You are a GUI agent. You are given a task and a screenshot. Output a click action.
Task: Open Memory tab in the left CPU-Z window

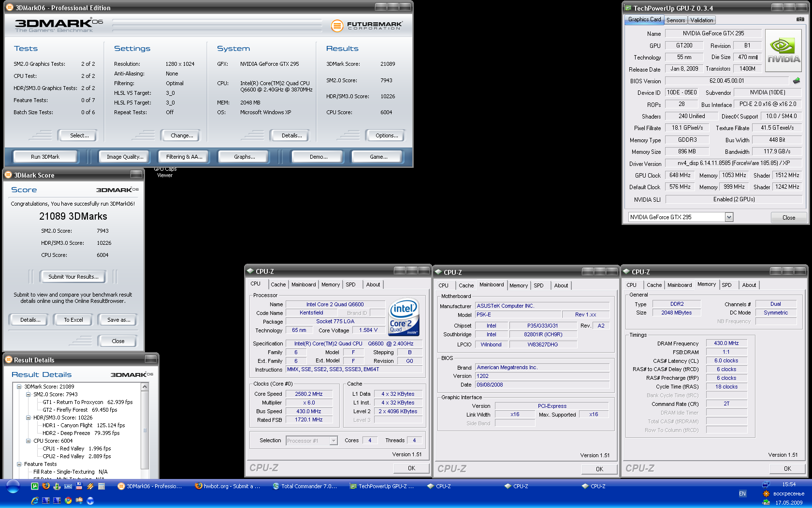coord(331,284)
